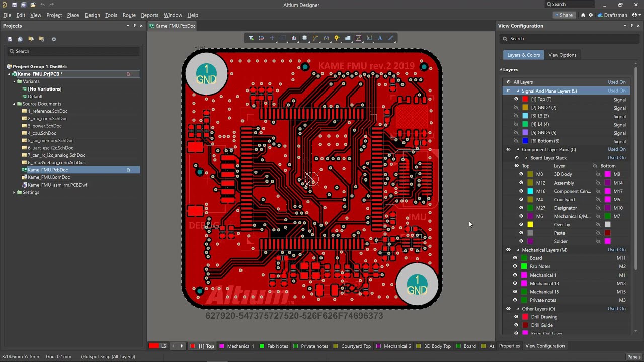Open the Route menu
The height and width of the screenshot is (362, 644).
click(x=129, y=15)
